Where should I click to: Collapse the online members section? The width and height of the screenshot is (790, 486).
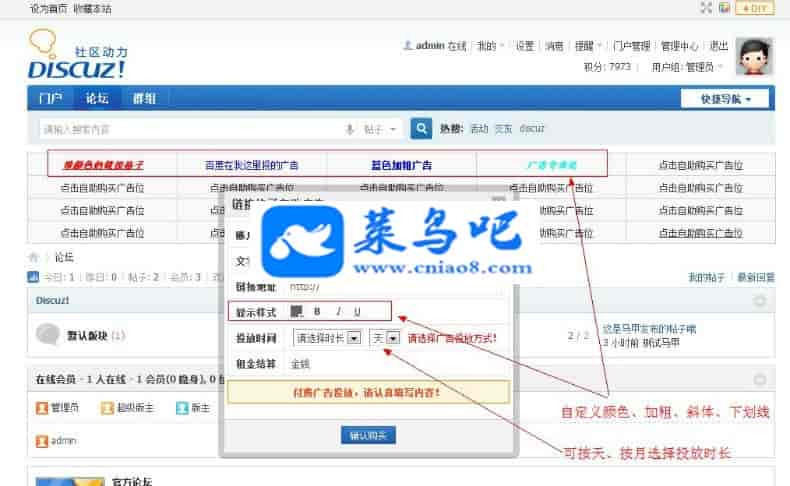pos(761,380)
